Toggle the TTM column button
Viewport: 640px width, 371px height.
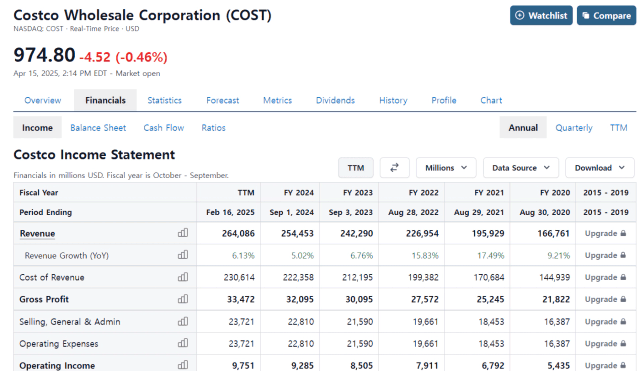(356, 168)
